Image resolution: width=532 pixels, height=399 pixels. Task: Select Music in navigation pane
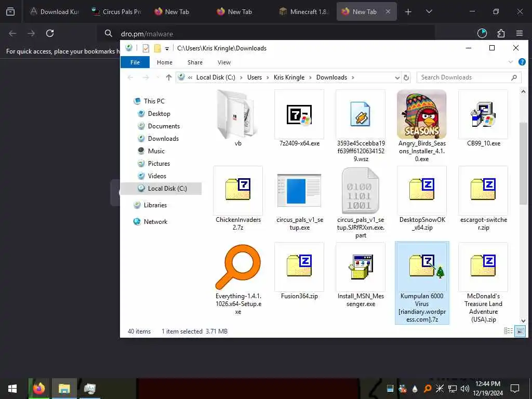click(156, 151)
